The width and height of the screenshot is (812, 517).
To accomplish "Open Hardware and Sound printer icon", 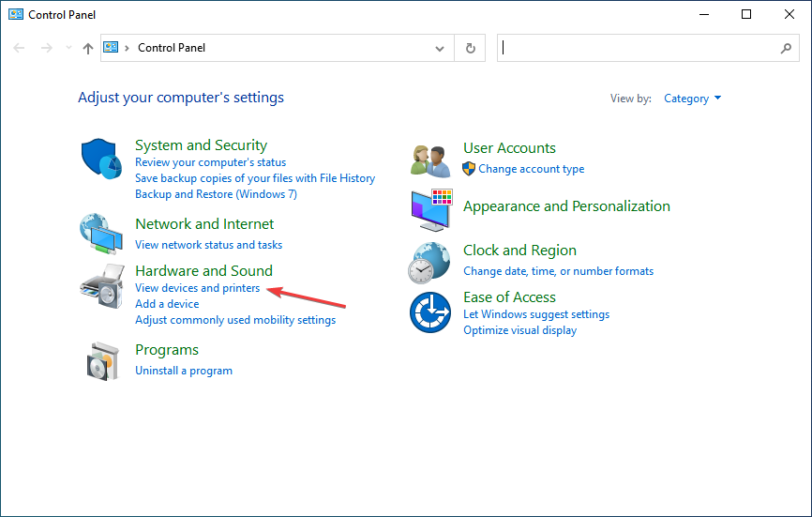I will [x=102, y=286].
